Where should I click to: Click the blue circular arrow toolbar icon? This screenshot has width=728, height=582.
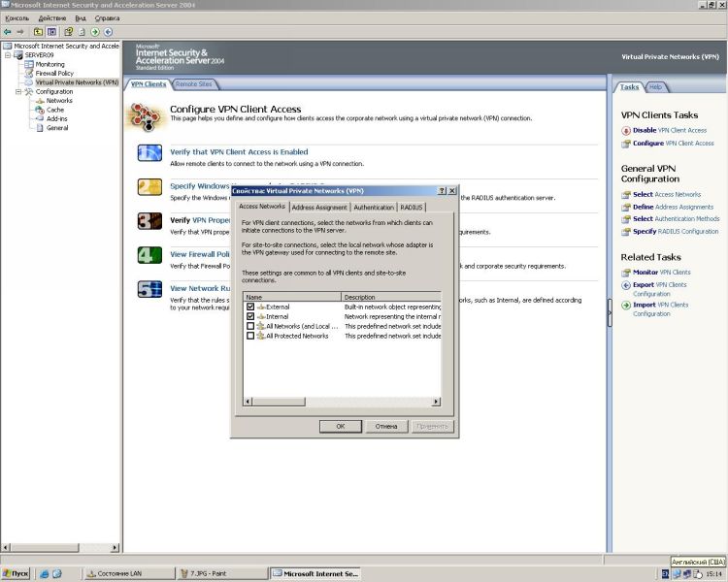tap(108, 32)
